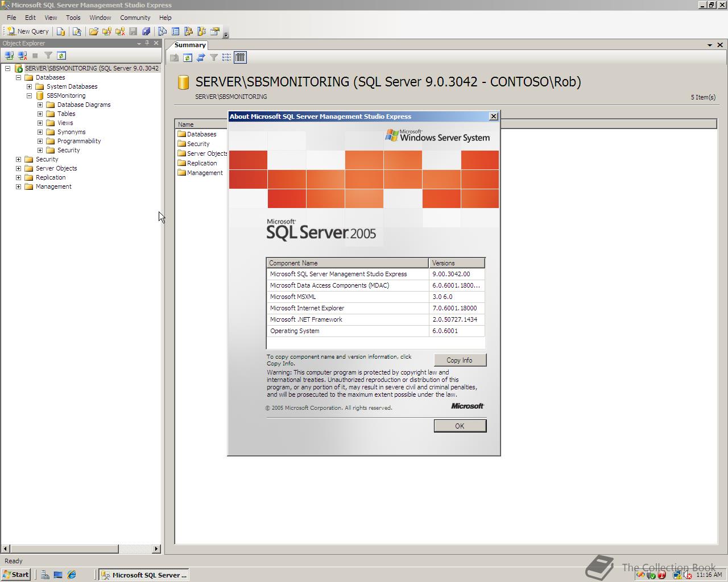This screenshot has height=582, width=728.
Task: Click Show Desktop quick launch icon
Action: click(x=58, y=575)
